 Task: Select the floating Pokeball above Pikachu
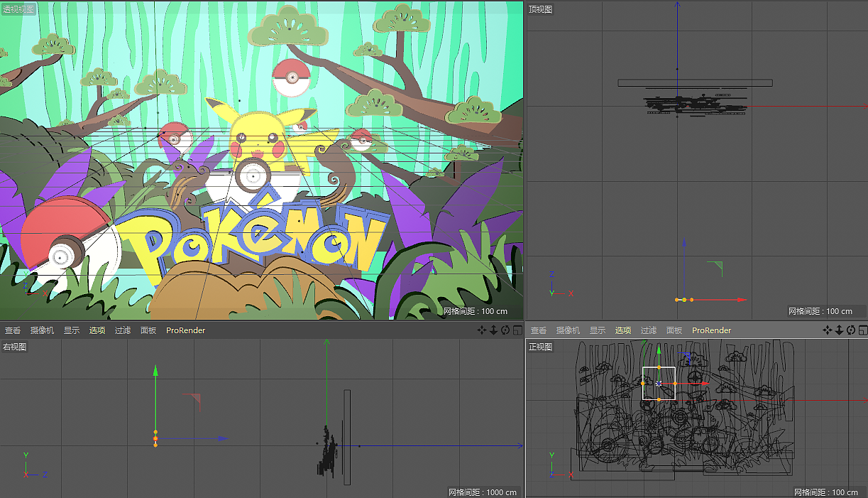[290, 78]
